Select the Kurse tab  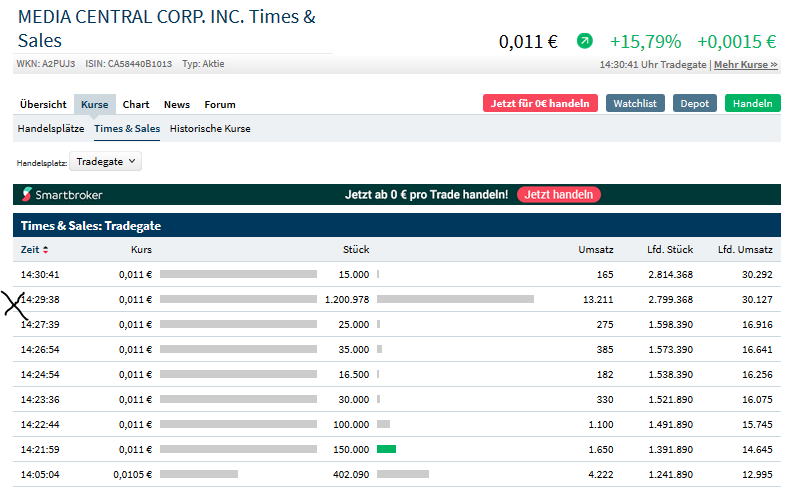point(95,104)
